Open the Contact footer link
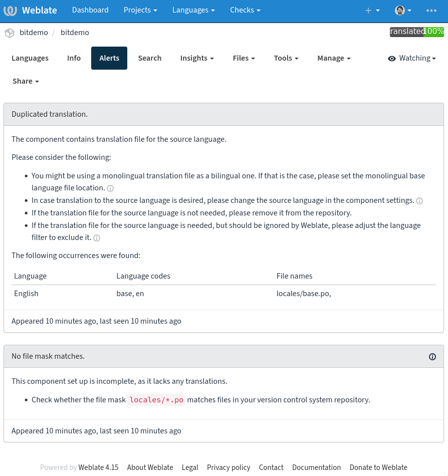Screen dimensions: 448x476 (x=271, y=467)
